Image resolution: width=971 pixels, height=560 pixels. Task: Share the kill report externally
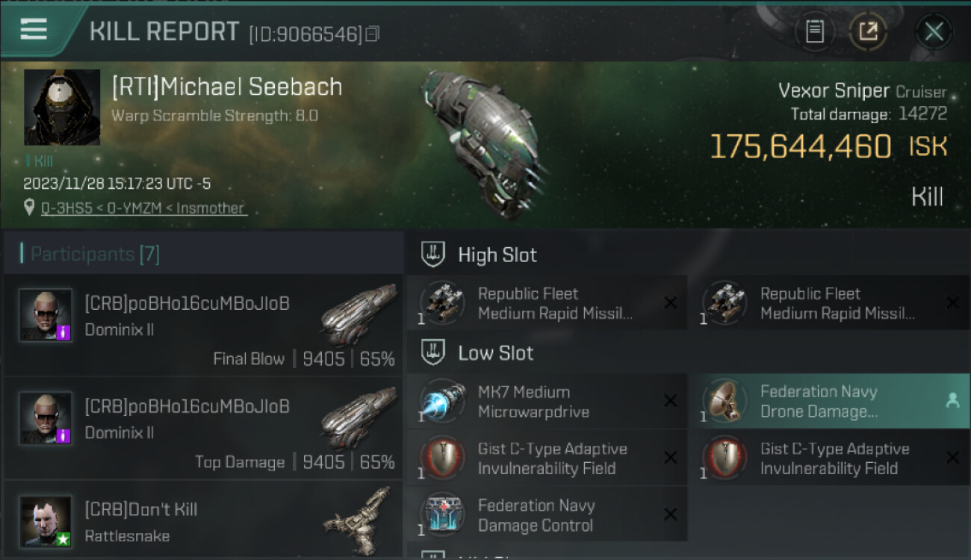click(867, 31)
